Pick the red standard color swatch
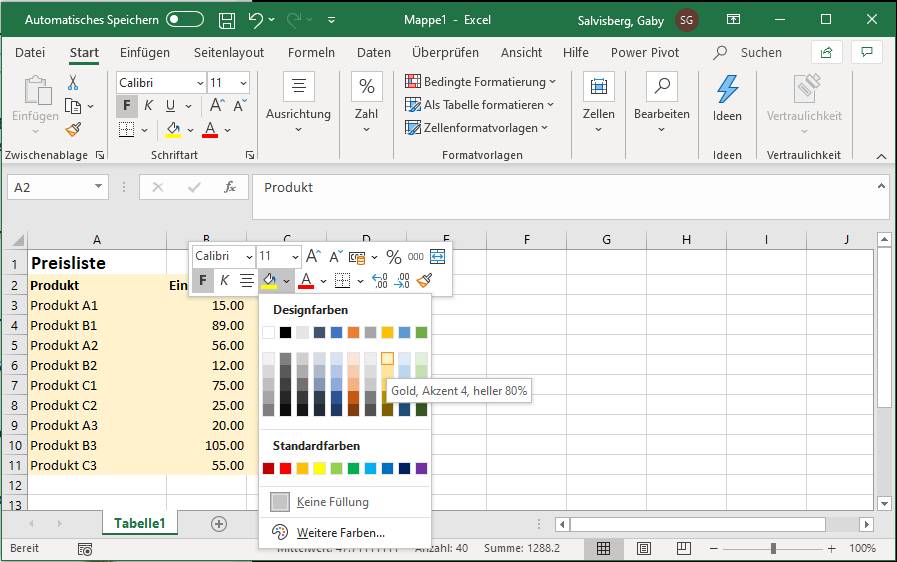Image resolution: width=897 pixels, height=562 pixels. [285, 468]
